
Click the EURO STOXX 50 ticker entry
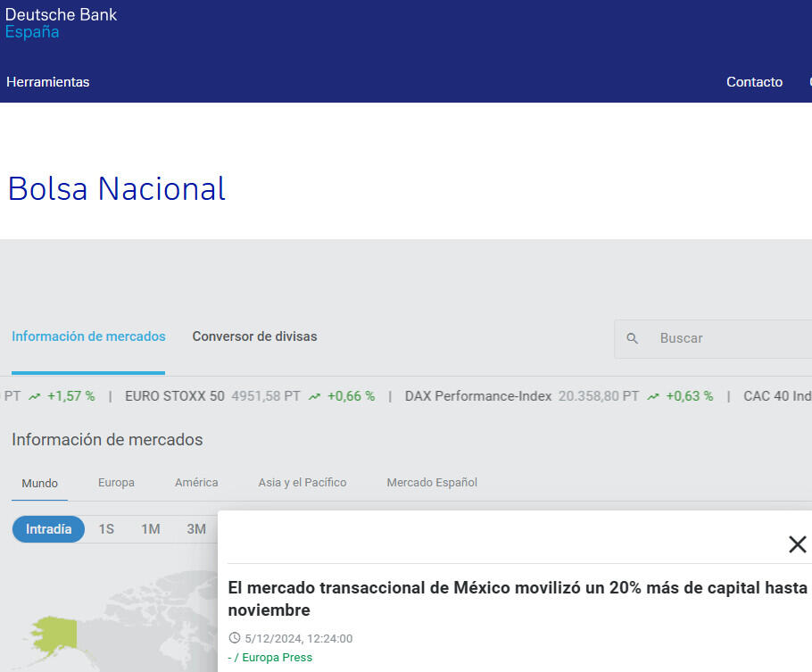tap(175, 396)
